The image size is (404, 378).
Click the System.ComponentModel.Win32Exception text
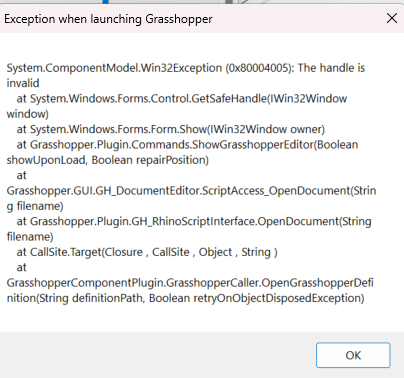tap(114, 68)
